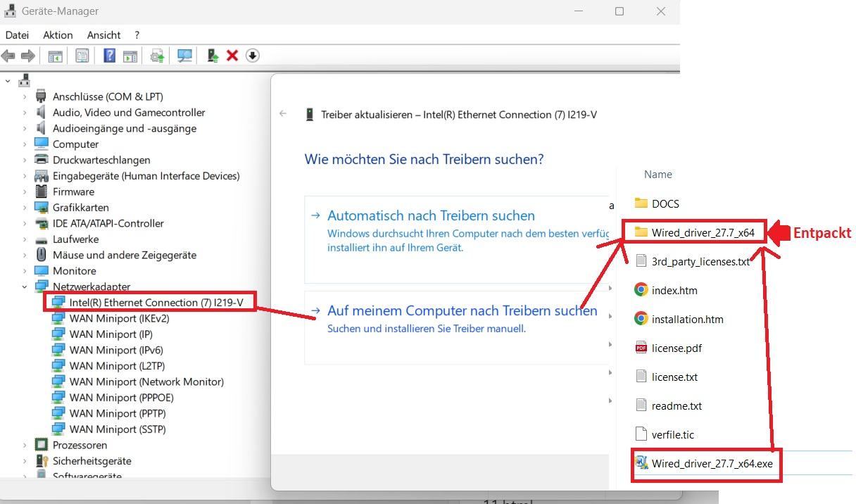Expand Audioeingänge und -ausgänge node
Viewport: 856px width, 504px height.
(25, 128)
